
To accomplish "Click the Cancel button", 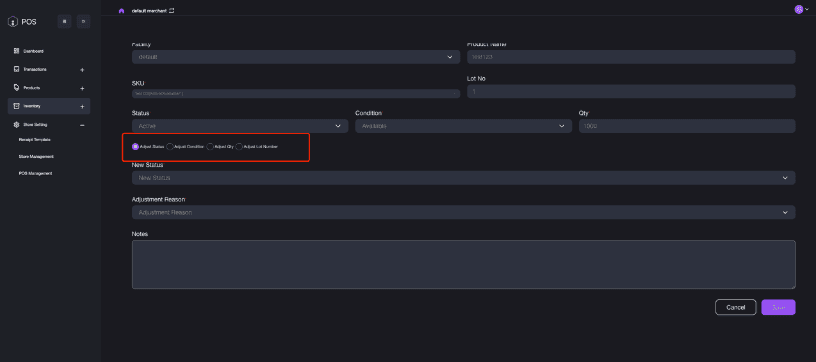I will [x=735, y=307].
